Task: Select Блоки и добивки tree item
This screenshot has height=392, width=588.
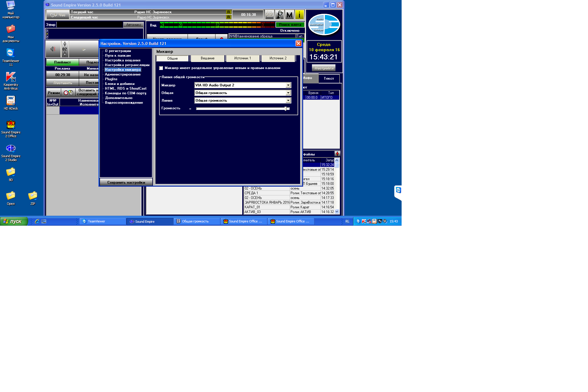Action: pyautogui.click(x=120, y=84)
